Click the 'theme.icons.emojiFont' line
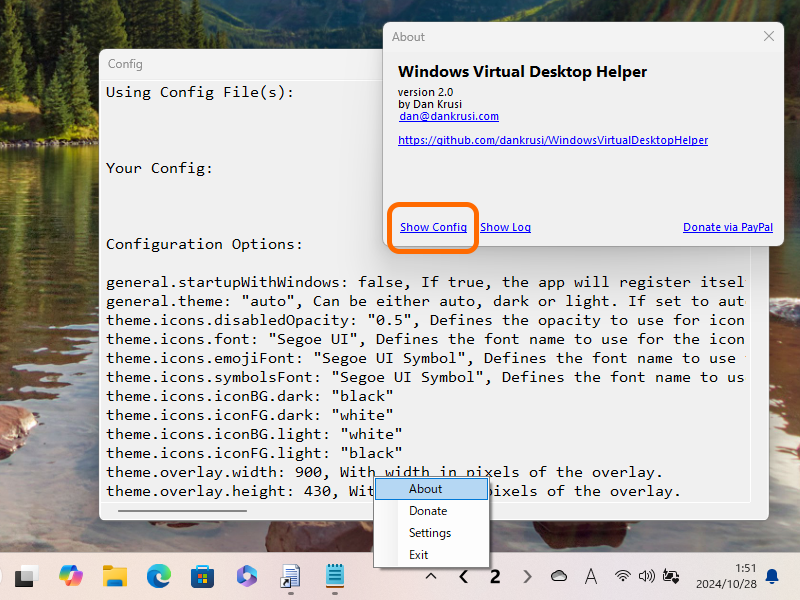Viewport: 800px width, 600px height. click(x=426, y=358)
